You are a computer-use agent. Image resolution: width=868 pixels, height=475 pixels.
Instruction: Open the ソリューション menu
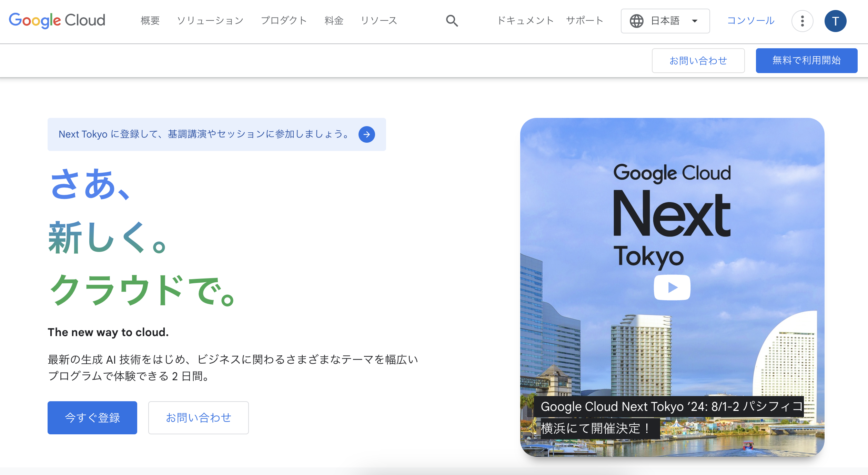pyautogui.click(x=210, y=21)
